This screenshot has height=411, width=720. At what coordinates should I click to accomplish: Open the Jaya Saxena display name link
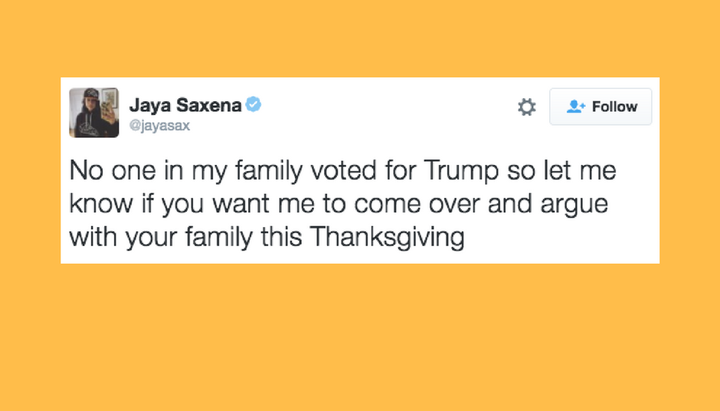pyautogui.click(x=185, y=105)
